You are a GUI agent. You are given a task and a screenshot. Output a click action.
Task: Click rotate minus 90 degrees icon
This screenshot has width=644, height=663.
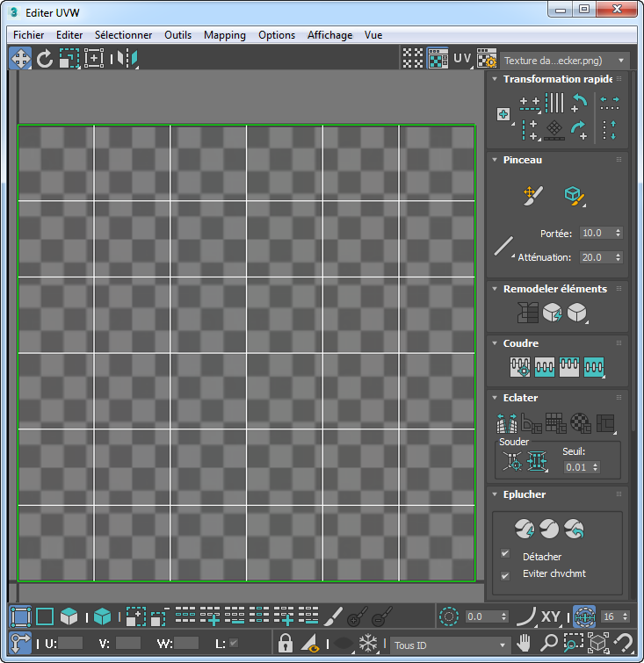click(579, 103)
